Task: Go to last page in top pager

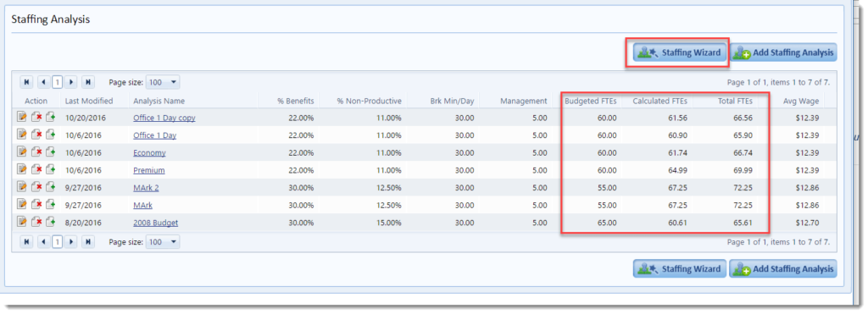Action: [88, 82]
